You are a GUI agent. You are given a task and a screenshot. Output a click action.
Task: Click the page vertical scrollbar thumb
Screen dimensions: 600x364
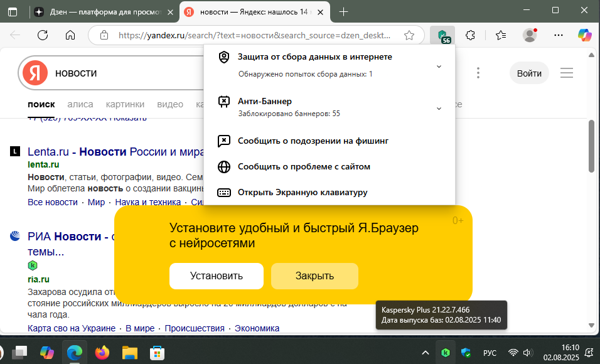coord(591,146)
